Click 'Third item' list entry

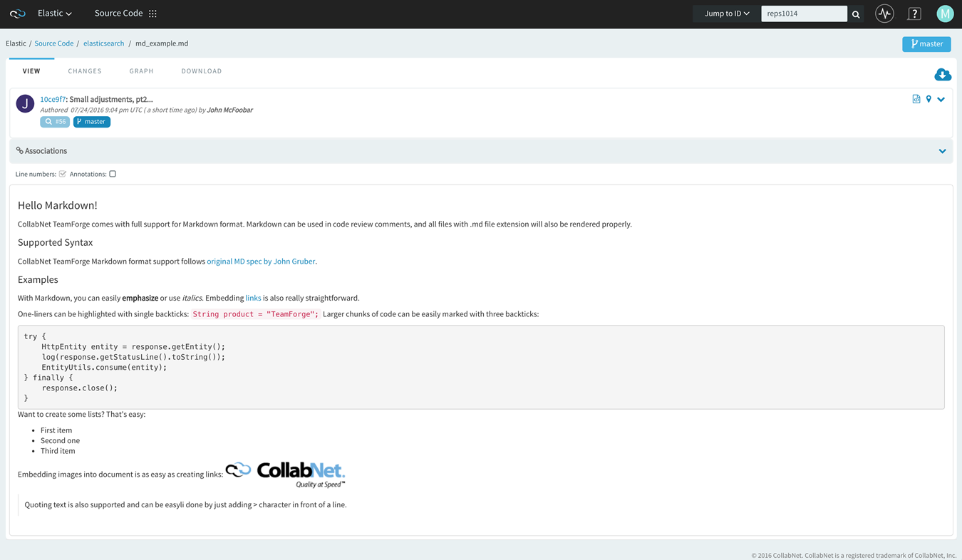(x=58, y=451)
